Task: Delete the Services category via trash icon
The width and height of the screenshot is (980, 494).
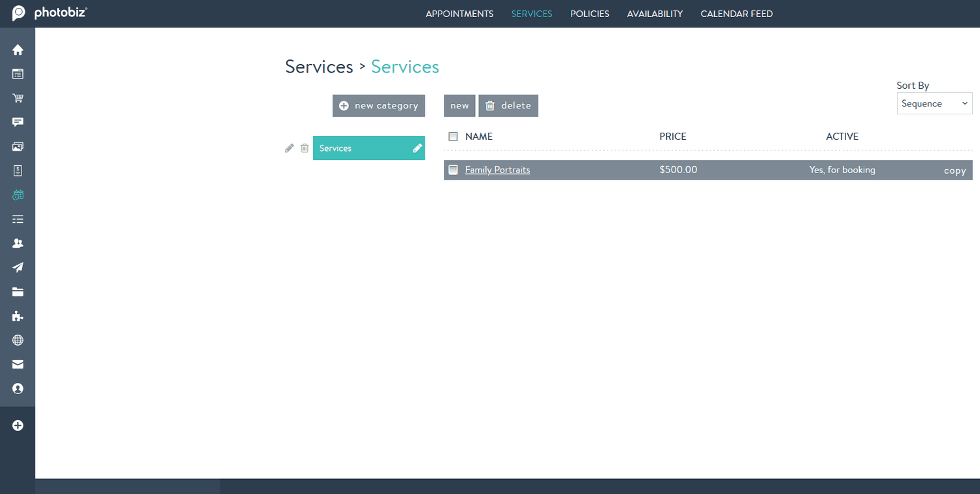Action: pos(304,148)
